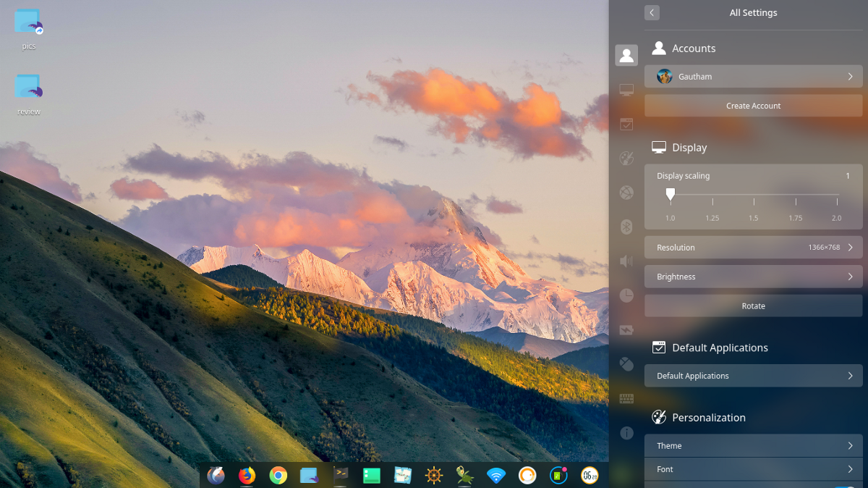Set Display scaling slider to 1.5
The height and width of the screenshot is (488, 868).
point(754,195)
